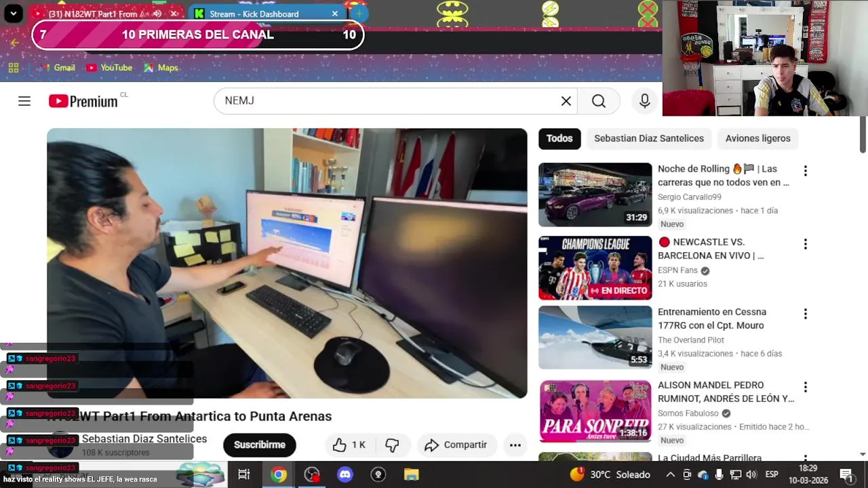Open the weather widget 30°C Soleado
868x488 pixels.
click(x=610, y=474)
